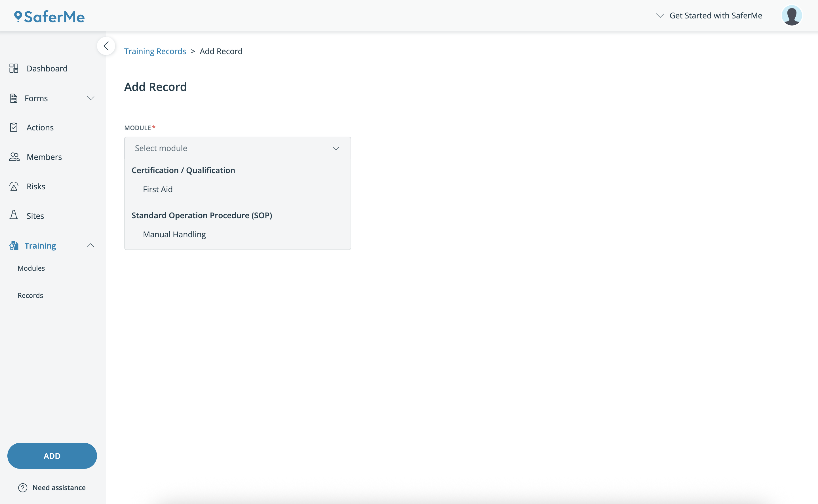818x504 pixels.
Task: Click the Training sidebar icon
Action: click(14, 246)
